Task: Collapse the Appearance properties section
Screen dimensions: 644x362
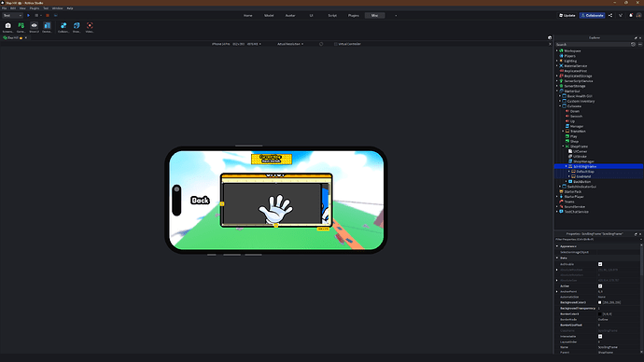Action: click(x=557, y=246)
